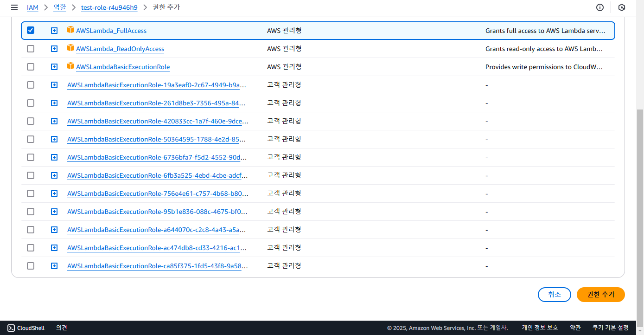
Task: Click the orange box icon beside AWSLambda_ReadOnlyAccess
Action: pyautogui.click(x=70, y=48)
